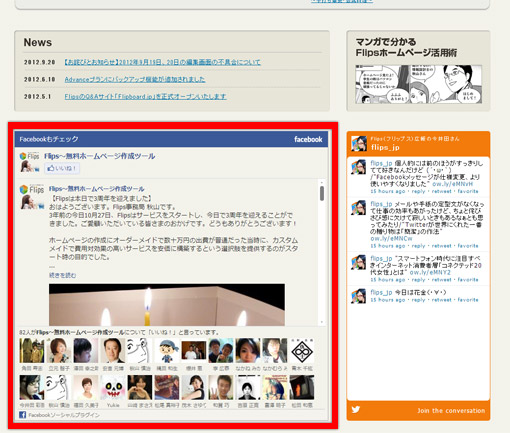Click favorite on the ow.ly/eMNCw tweet
510x433 pixels.
[468, 246]
